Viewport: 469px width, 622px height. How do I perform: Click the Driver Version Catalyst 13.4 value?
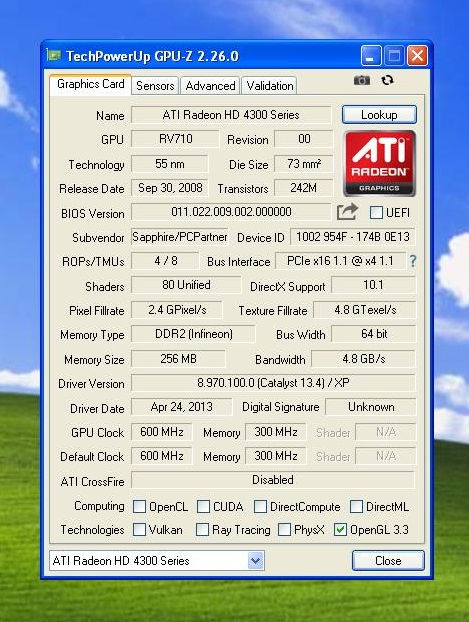click(273, 383)
